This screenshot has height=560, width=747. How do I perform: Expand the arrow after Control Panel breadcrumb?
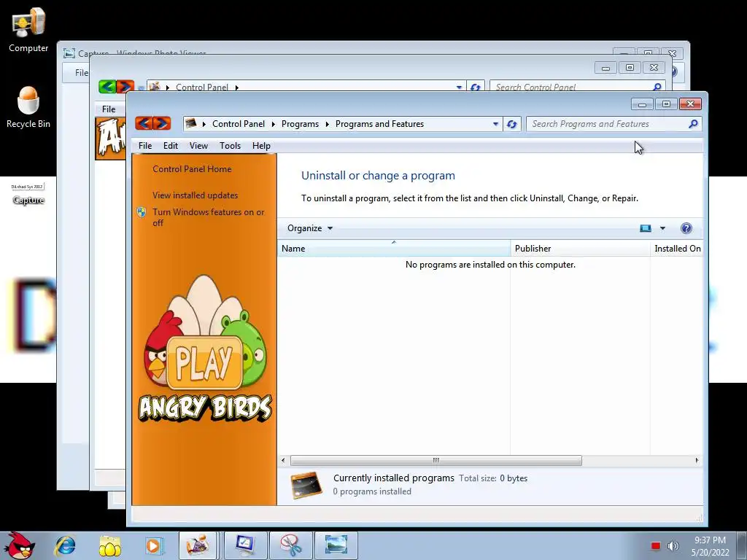[x=273, y=124]
